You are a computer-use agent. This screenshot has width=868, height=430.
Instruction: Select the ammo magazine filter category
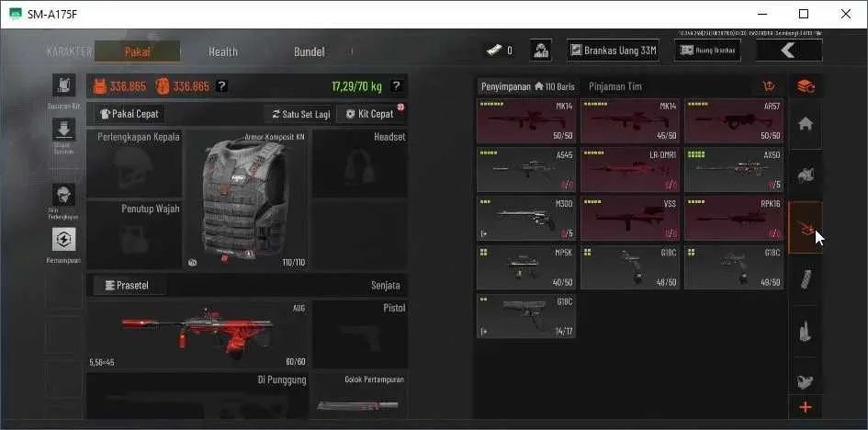point(806,279)
